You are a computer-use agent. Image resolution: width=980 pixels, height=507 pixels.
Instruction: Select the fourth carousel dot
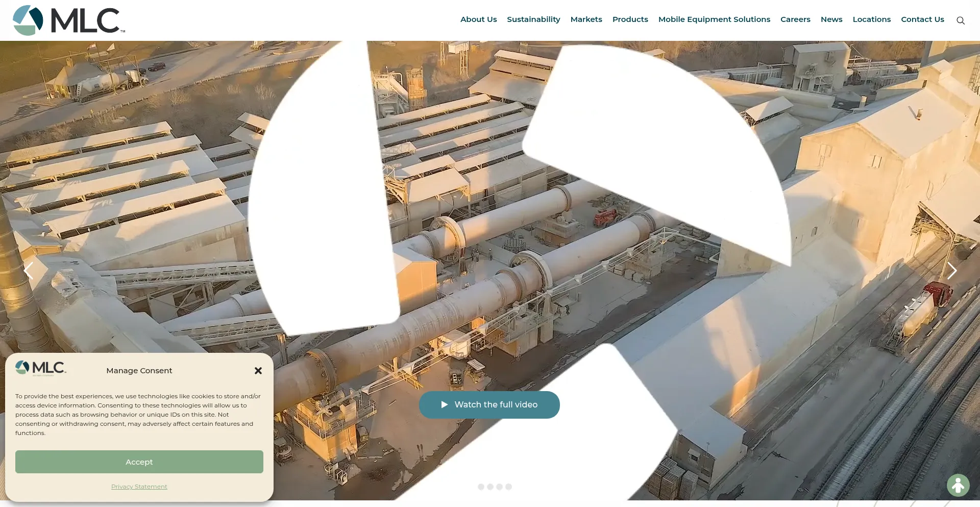pos(508,487)
